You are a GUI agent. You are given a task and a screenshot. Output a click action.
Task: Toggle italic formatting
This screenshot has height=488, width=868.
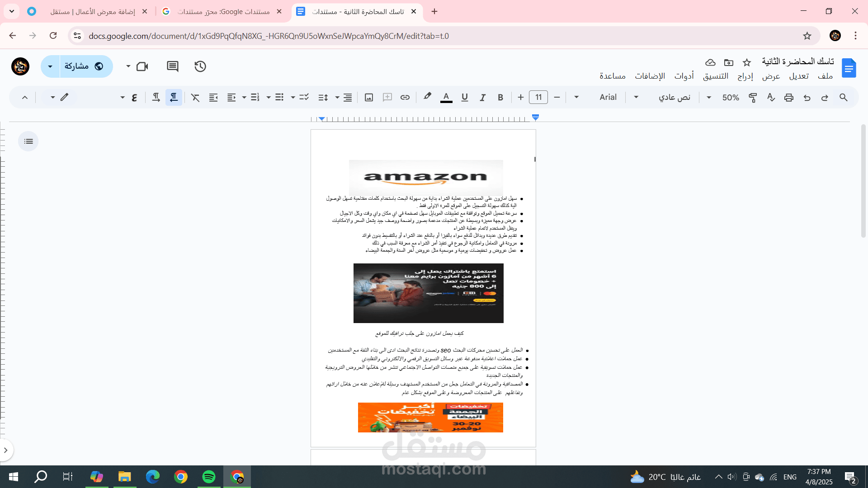(x=482, y=97)
